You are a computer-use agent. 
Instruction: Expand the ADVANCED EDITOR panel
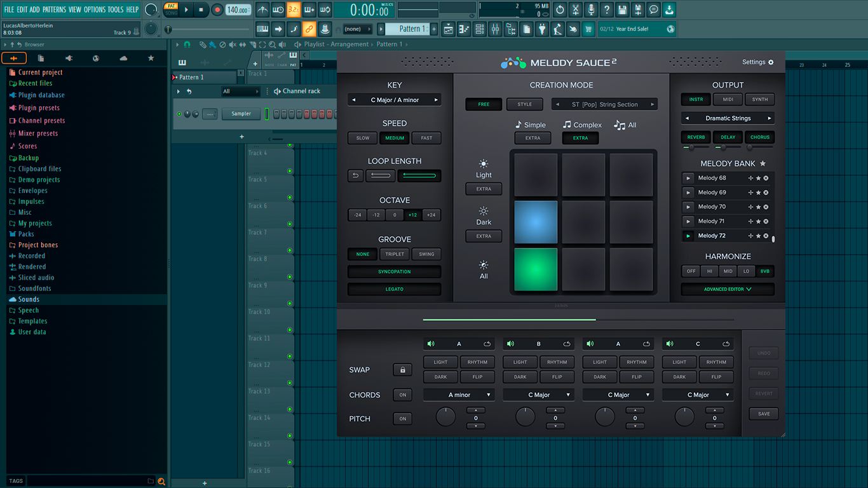click(x=728, y=289)
